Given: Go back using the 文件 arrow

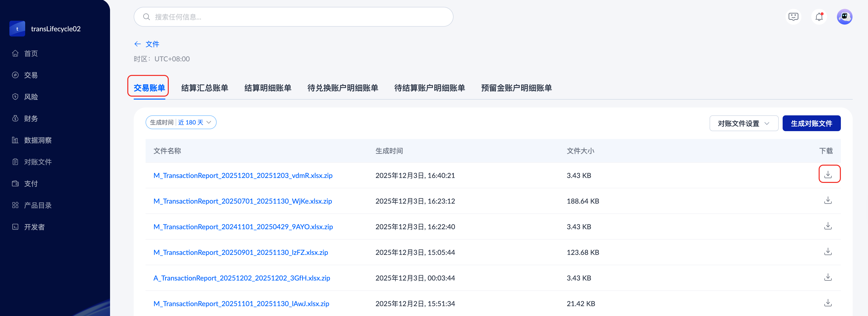Looking at the screenshot, I should point(137,44).
